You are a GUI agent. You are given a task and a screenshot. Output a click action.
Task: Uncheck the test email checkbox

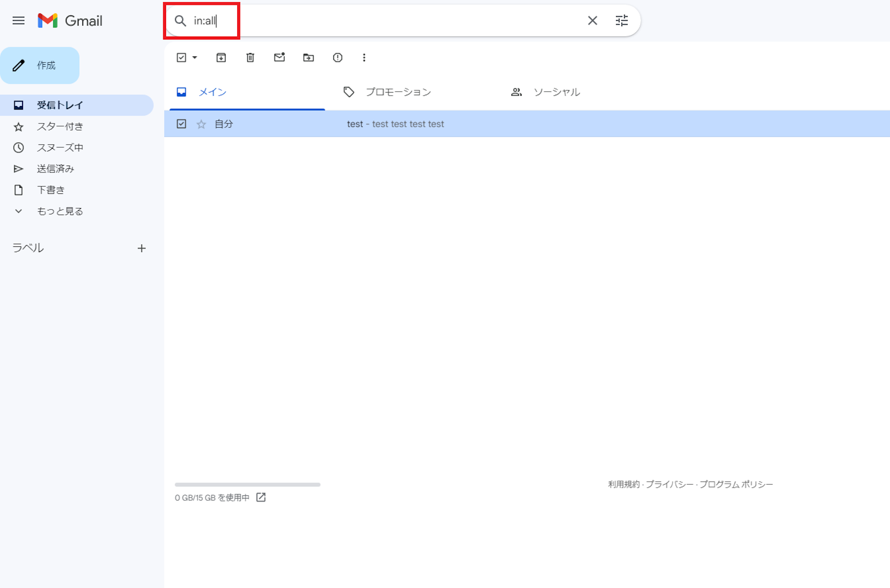(x=181, y=124)
